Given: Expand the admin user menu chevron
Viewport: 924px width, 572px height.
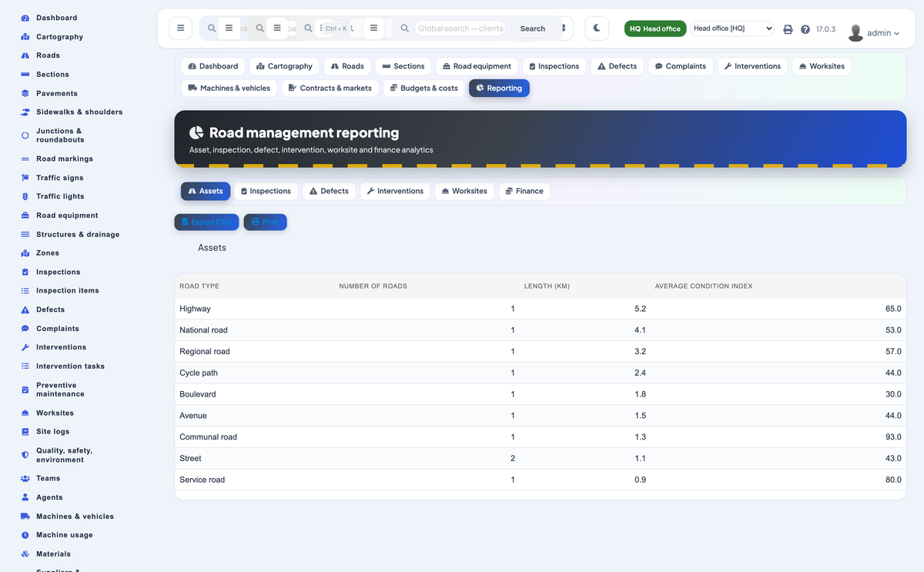Looking at the screenshot, I should 896,34.
